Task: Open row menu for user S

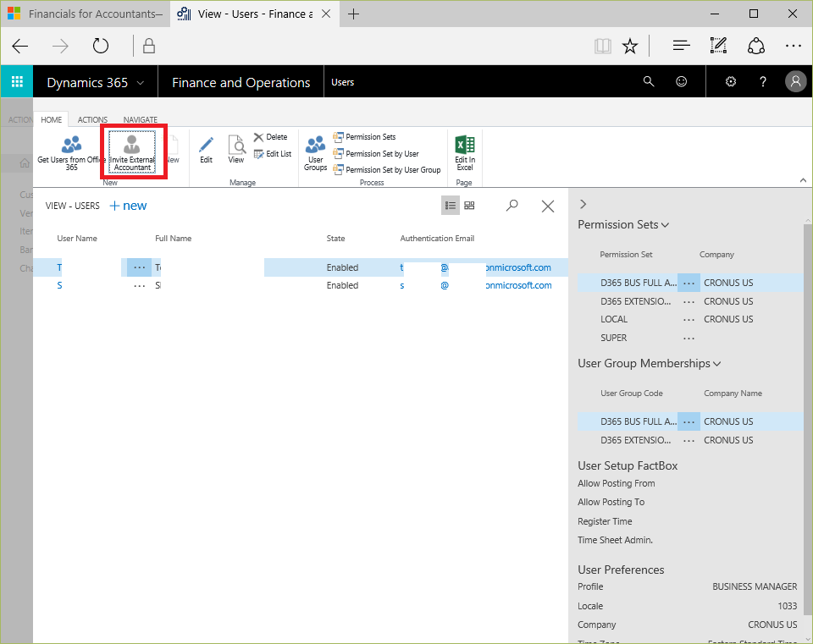Action: [140, 285]
